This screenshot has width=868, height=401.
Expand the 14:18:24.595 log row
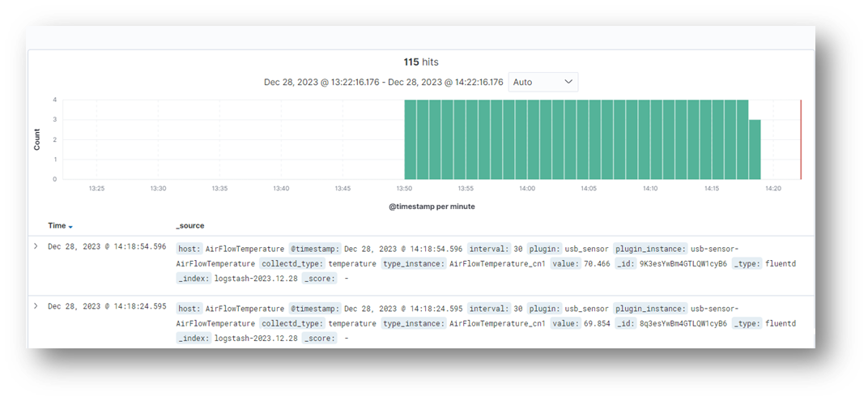[36, 305]
